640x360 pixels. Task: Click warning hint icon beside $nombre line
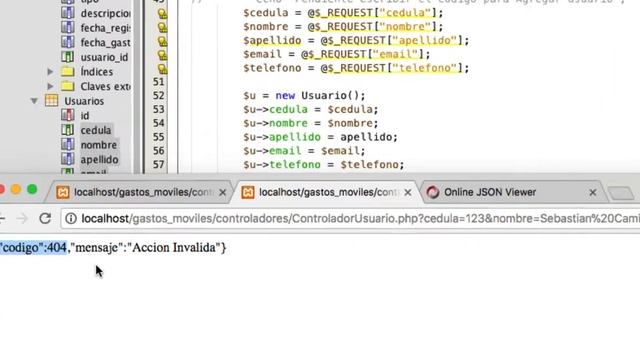162,27
